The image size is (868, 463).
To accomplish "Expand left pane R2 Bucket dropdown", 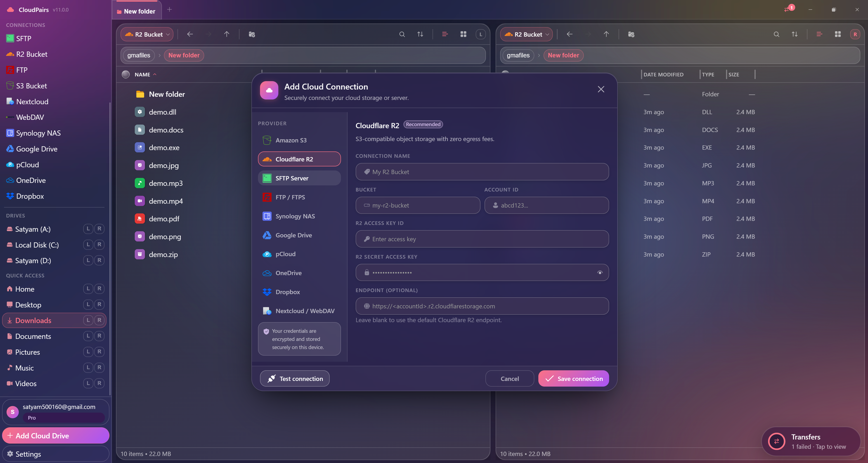I will pyautogui.click(x=147, y=34).
